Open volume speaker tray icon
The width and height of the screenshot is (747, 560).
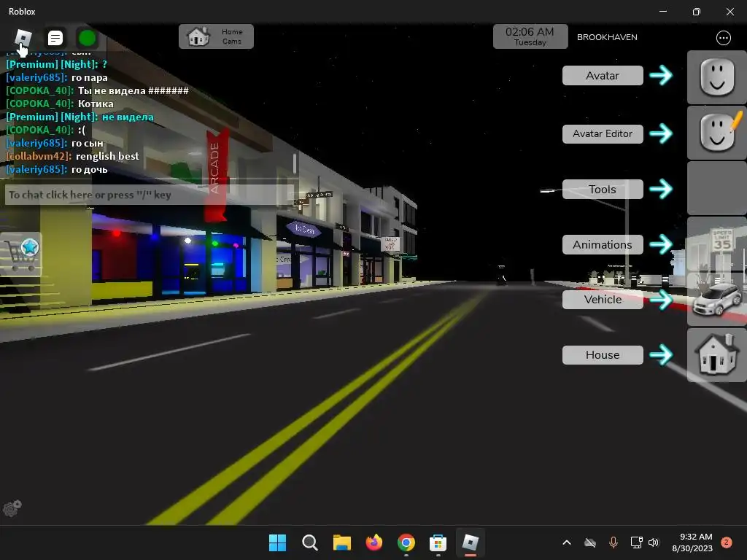(653, 542)
